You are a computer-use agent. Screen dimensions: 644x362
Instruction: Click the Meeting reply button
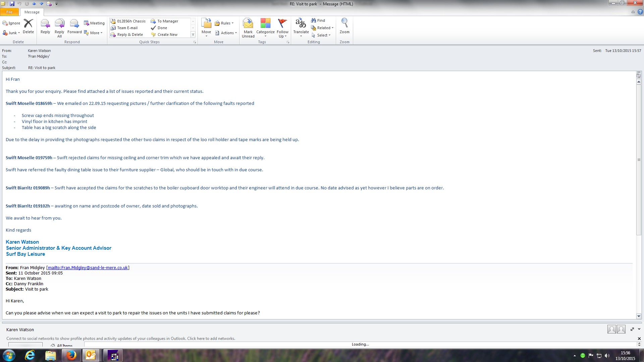pyautogui.click(x=94, y=23)
